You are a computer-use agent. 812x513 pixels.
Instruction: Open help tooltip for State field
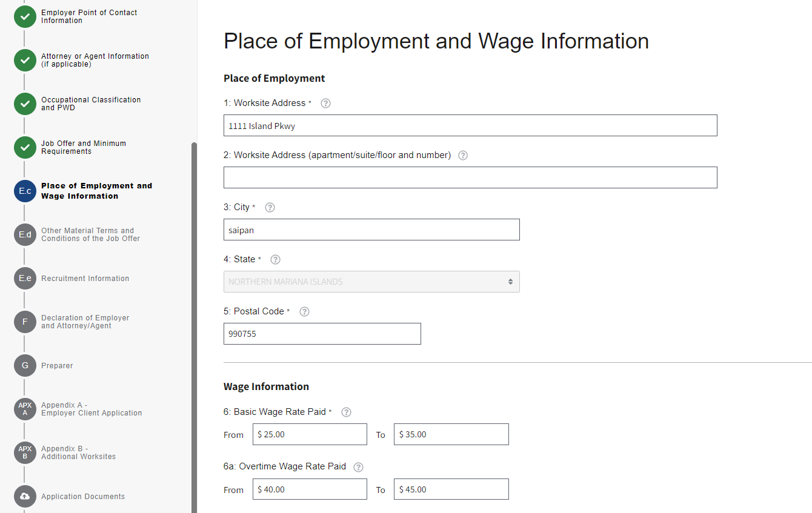[275, 259]
